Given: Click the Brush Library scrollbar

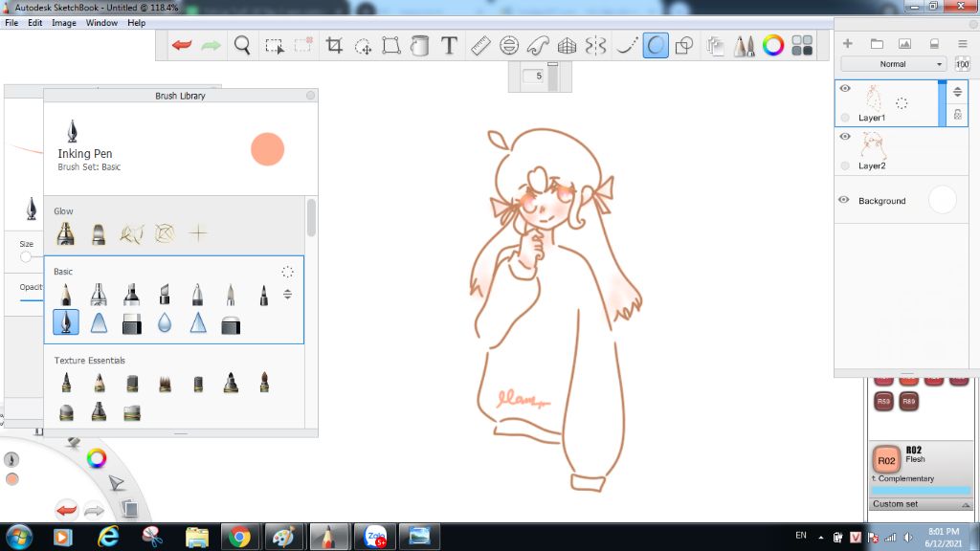Looking at the screenshot, I should tap(311, 217).
